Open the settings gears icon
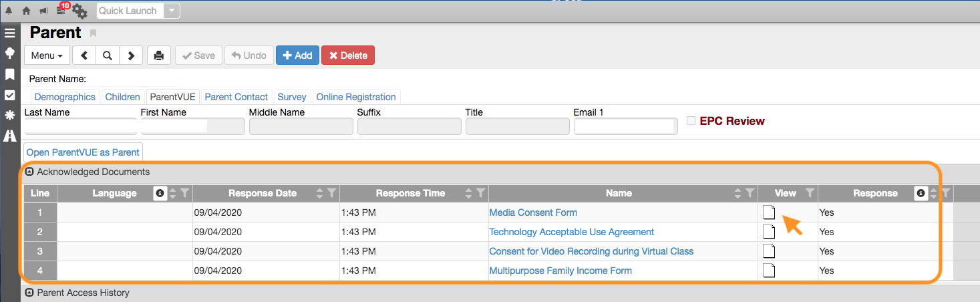The image size is (980, 302). coord(79,11)
